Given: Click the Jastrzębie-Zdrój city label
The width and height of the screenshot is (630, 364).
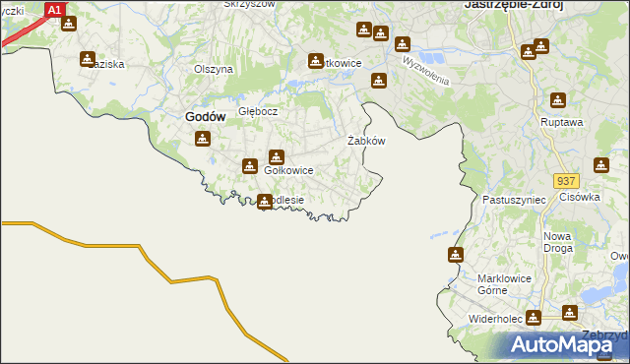Looking at the screenshot, I should [x=514, y=5].
